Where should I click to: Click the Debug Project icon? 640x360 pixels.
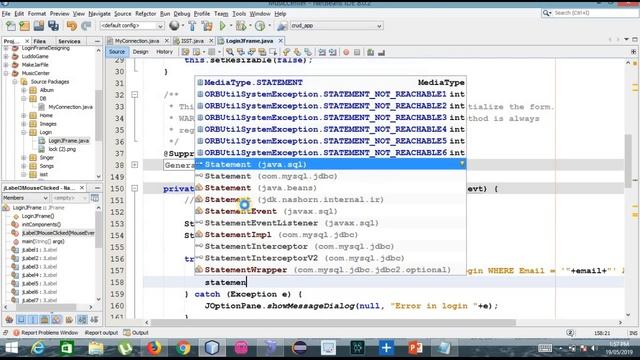(x=241, y=26)
